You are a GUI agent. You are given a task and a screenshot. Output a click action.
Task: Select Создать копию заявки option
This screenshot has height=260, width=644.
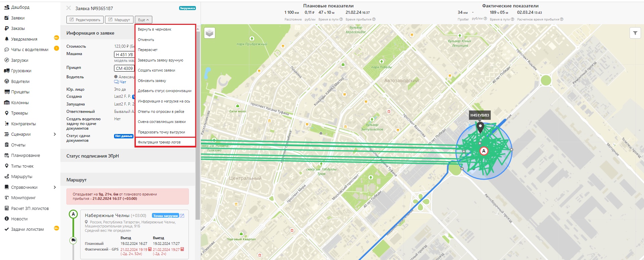(x=156, y=70)
